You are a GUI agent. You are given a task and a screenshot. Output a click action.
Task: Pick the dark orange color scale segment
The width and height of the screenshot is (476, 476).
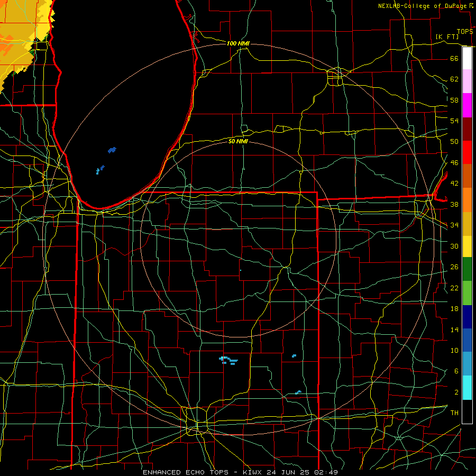(467, 176)
